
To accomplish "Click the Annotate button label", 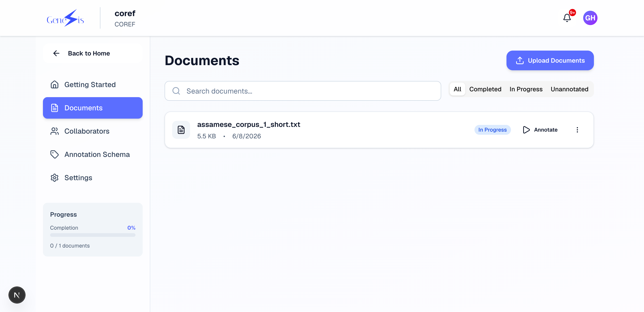I will [546, 130].
